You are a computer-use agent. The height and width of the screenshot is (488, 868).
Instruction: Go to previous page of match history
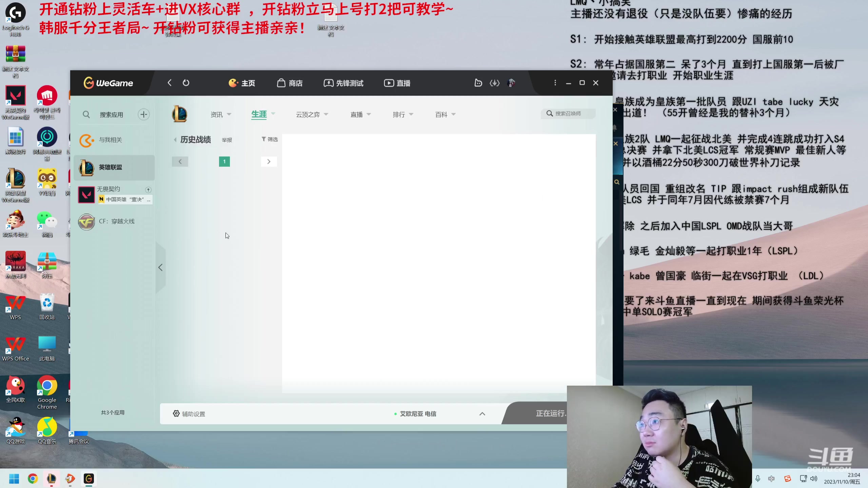pyautogui.click(x=180, y=162)
